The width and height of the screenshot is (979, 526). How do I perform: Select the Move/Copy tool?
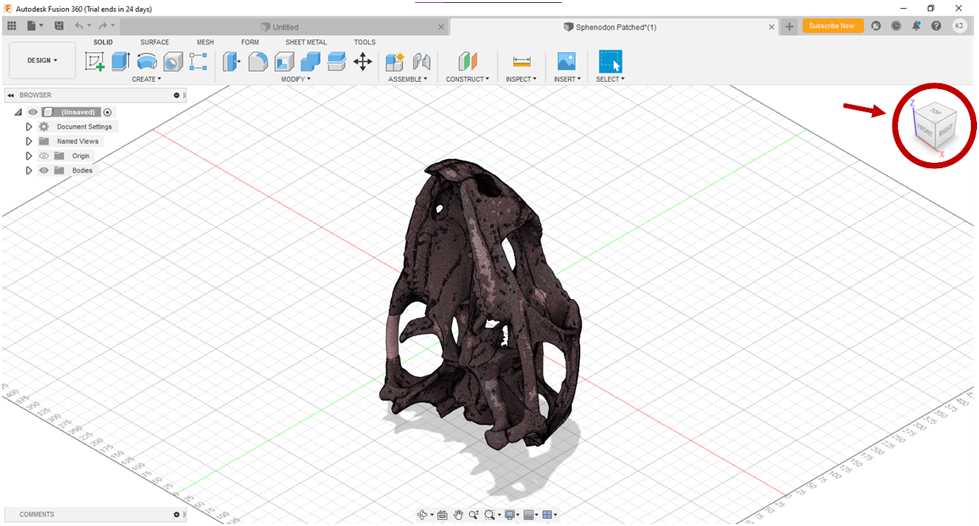(x=363, y=61)
